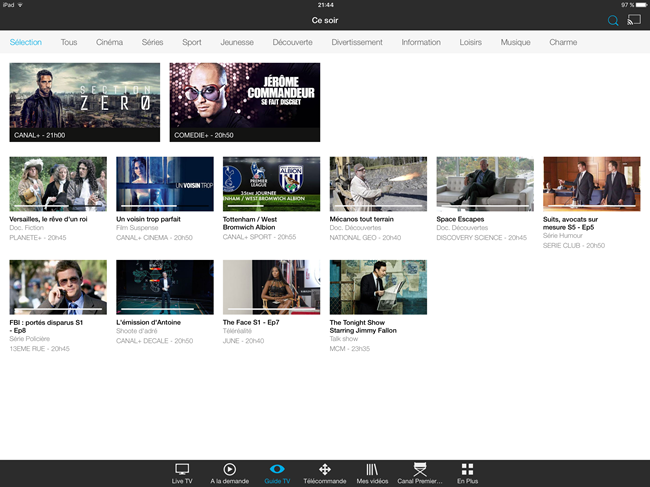Switch to the Charme tab
The image size is (650, 487).
563,42
